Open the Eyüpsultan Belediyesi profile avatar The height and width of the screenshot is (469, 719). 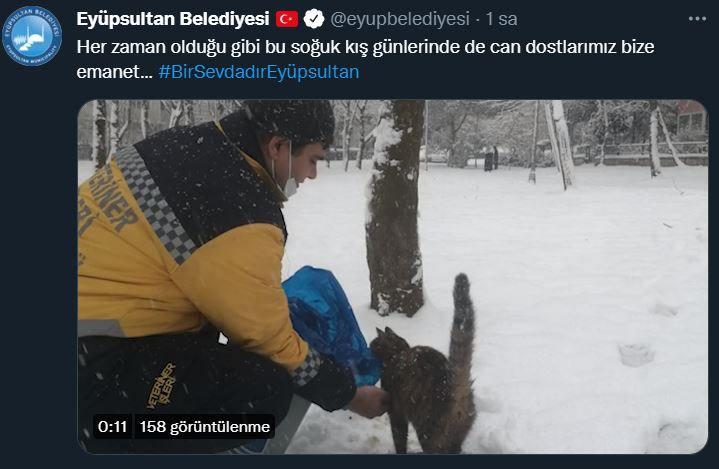(x=32, y=36)
